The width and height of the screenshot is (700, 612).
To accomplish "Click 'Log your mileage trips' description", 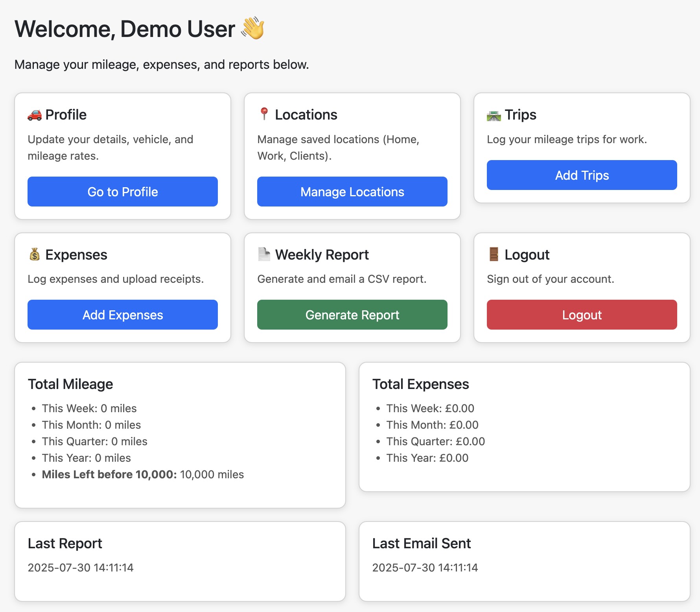I will click(567, 139).
